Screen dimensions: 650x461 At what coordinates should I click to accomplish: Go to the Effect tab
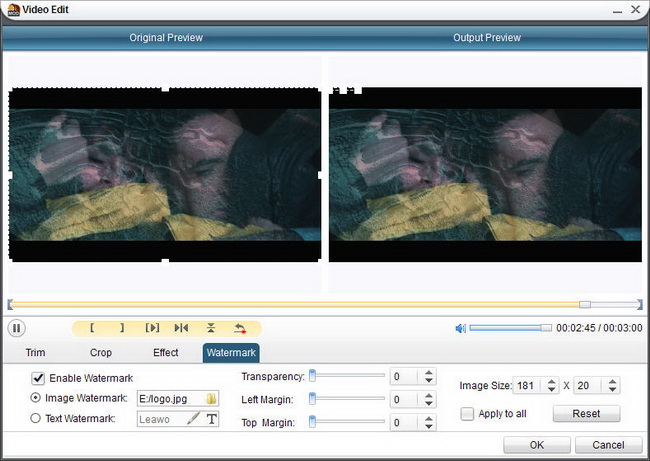165,353
